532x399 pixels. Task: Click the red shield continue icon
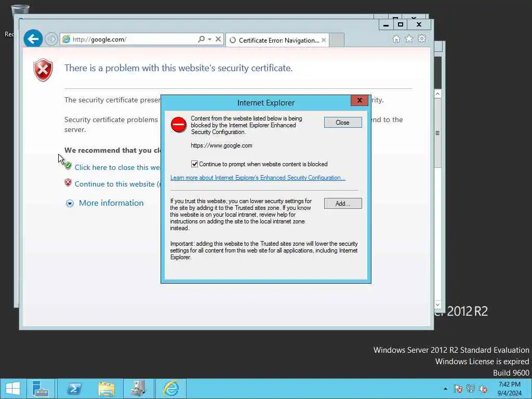(68, 182)
